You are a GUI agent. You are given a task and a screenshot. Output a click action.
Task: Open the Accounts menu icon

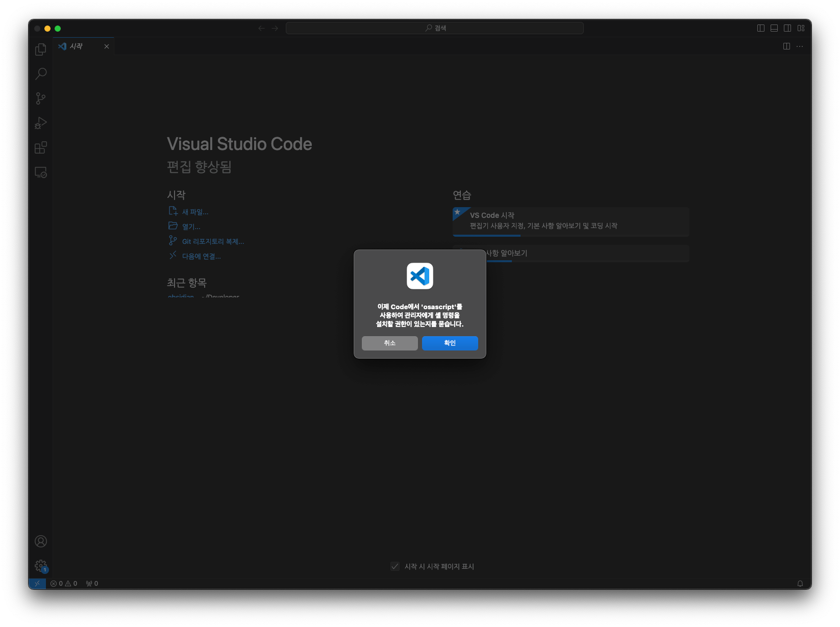click(x=41, y=541)
